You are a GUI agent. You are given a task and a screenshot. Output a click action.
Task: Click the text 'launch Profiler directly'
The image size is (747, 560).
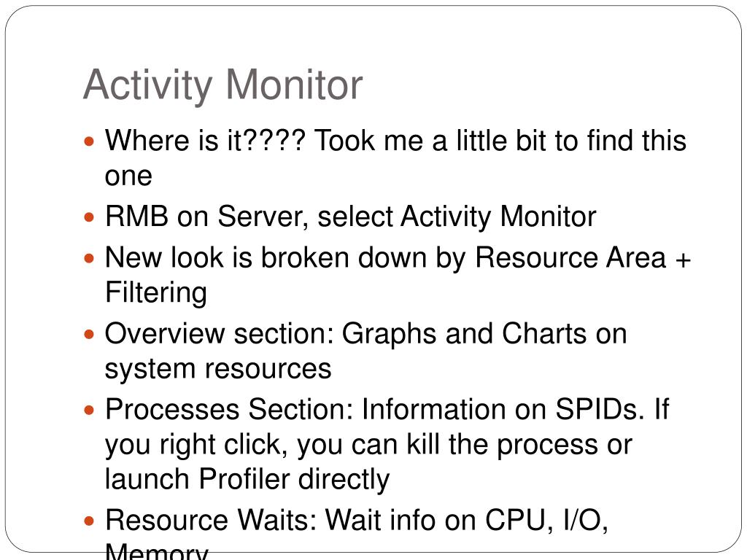247,478
